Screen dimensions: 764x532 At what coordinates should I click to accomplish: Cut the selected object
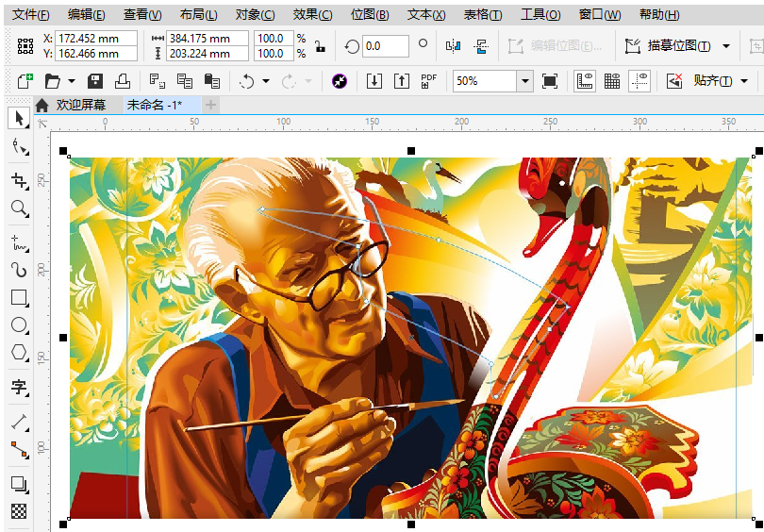coord(158,81)
